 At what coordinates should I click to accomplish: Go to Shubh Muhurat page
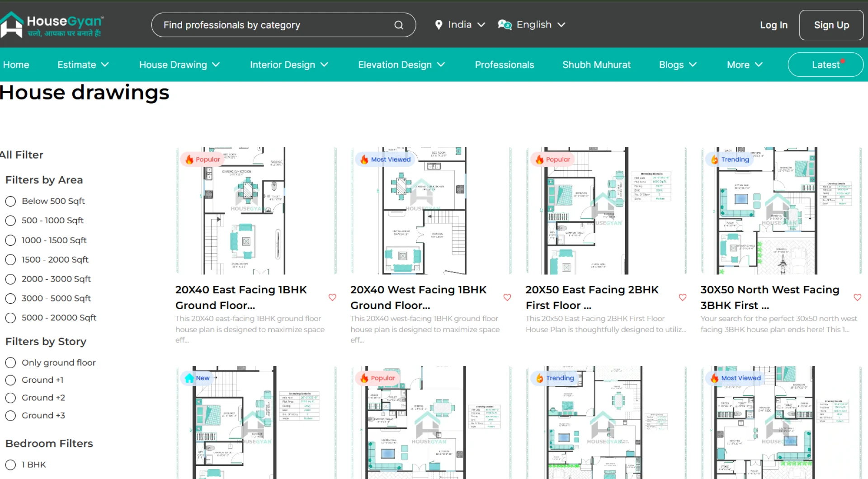[596, 65]
